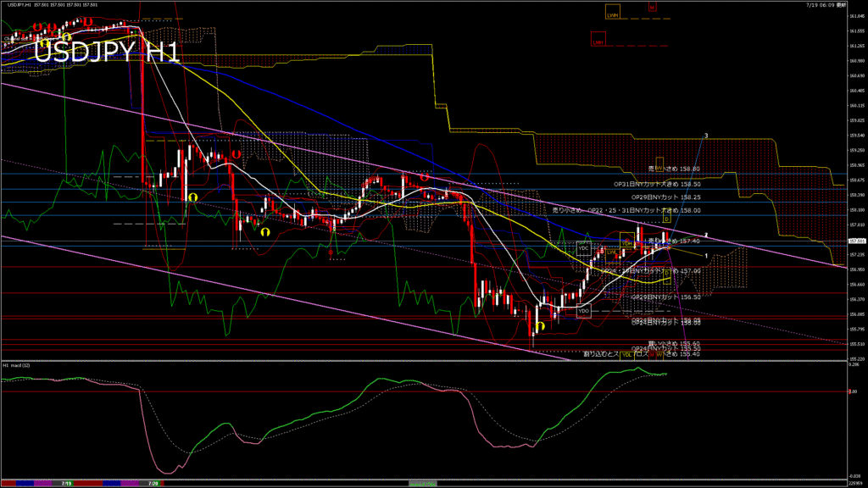Click the red LMH level box
Image resolution: width=868 pixels, height=488 pixels.
pyautogui.click(x=598, y=41)
